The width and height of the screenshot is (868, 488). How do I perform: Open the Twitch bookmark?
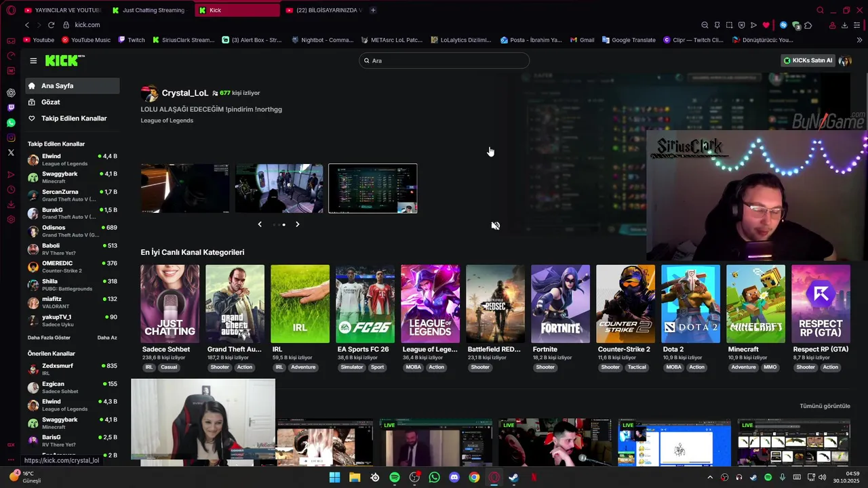pos(132,40)
